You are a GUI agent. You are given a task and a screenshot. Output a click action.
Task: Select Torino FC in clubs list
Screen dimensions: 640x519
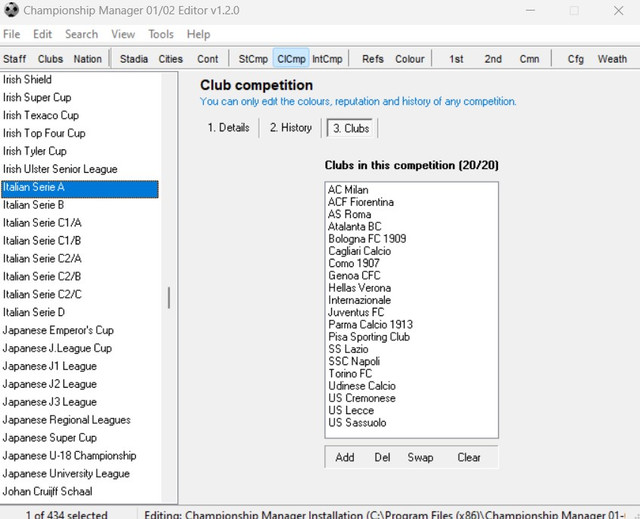(350, 373)
